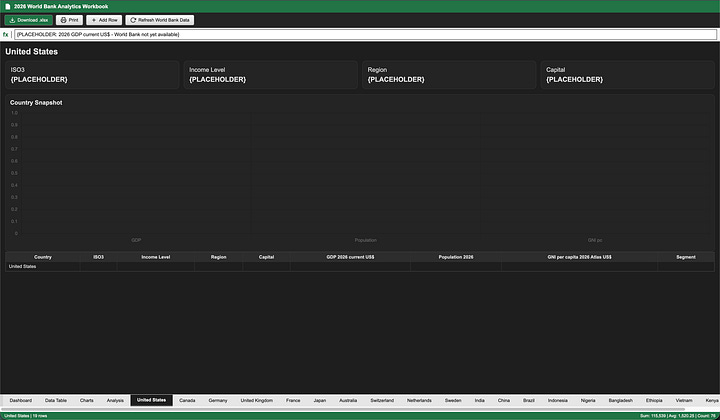Click the Region column header in table
This screenshot has height=420, width=720.
tap(219, 257)
